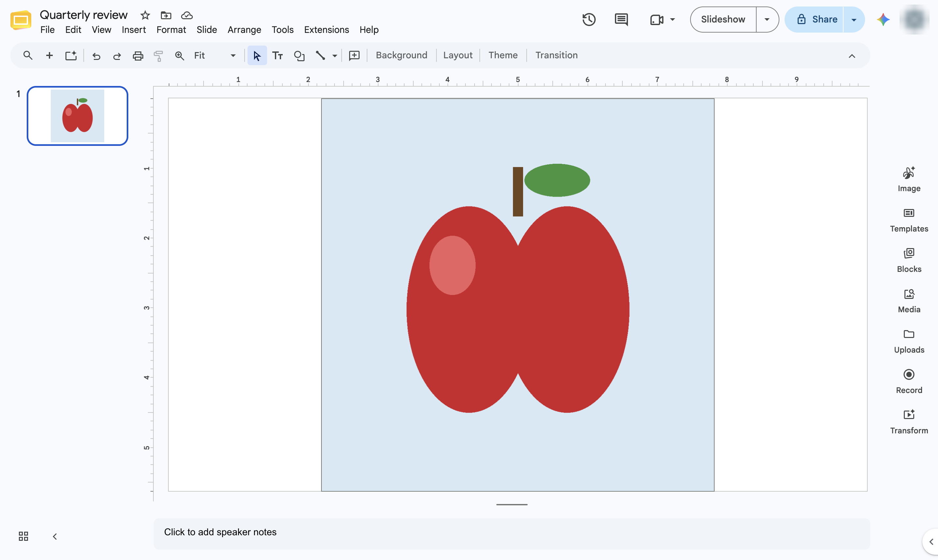Click the add comment toolbar icon
938x560 pixels.
[x=354, y=55]
